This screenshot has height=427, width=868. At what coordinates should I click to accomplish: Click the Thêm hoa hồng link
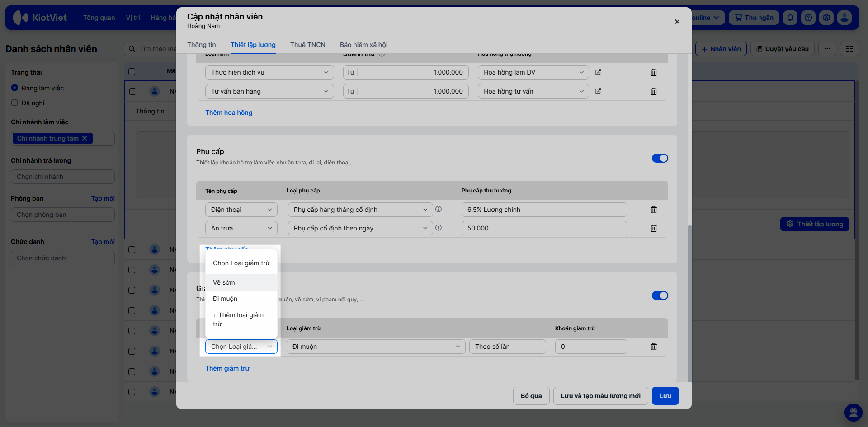click(x=229, y=113)
